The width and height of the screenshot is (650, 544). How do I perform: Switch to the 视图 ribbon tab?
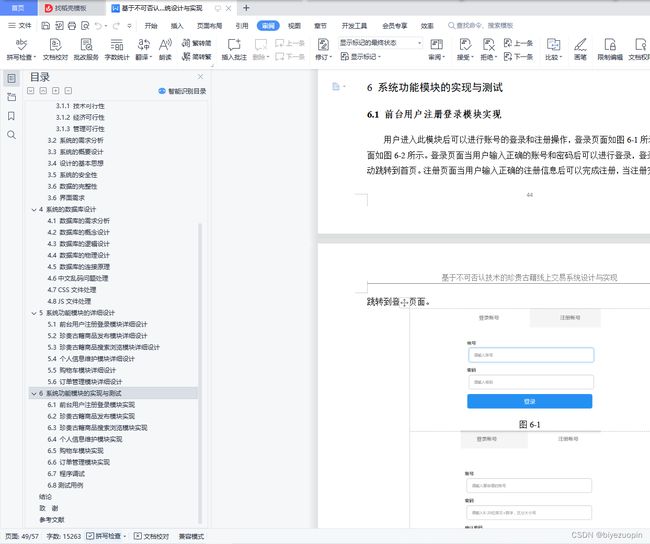tap(294, 26)
